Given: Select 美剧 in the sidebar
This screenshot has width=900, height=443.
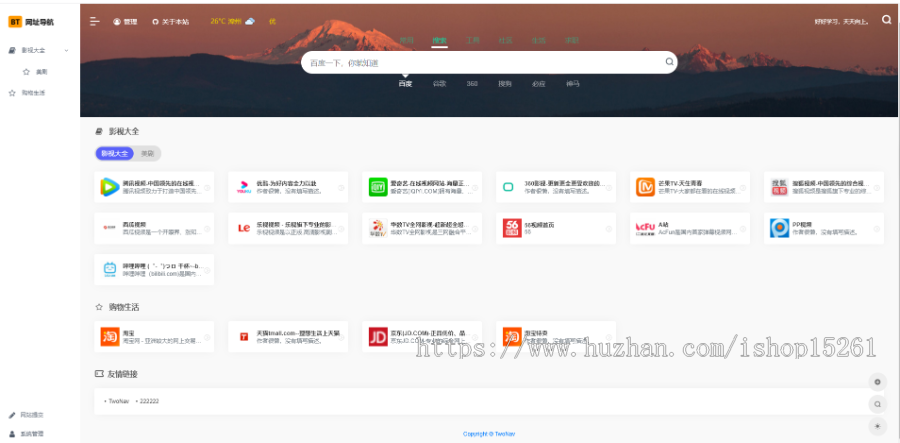Looking at the screenshot, I should click(x=41, y=72).
